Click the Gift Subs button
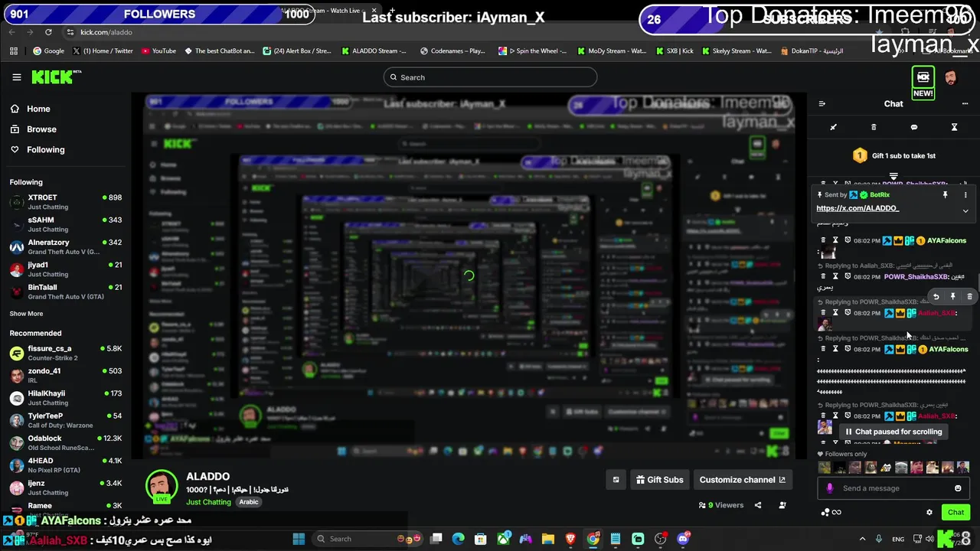This screenshot has width=980, height=551. coord(659,480)
